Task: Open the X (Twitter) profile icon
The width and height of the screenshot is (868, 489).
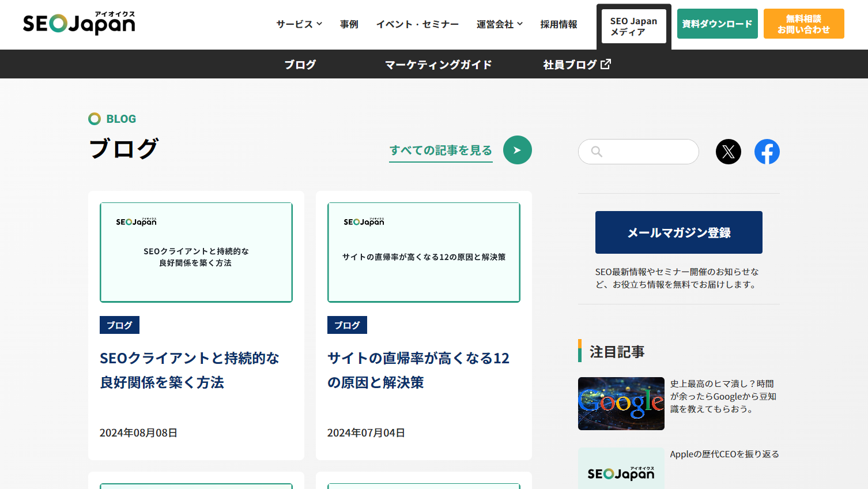Action: tap(729, 152)
